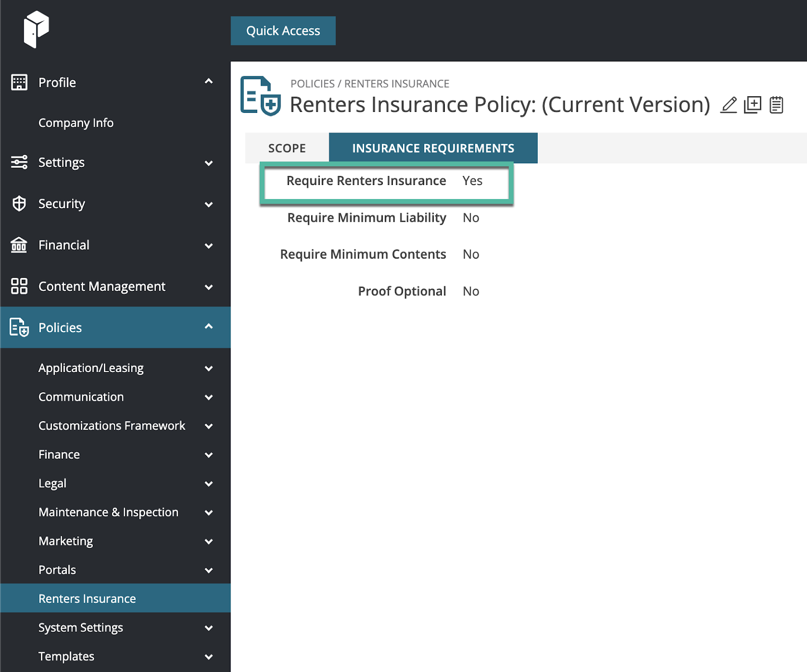This screenshot has height=672, width=807.
Task: Open Templates policies item
Action: click(x=66, y=656)
